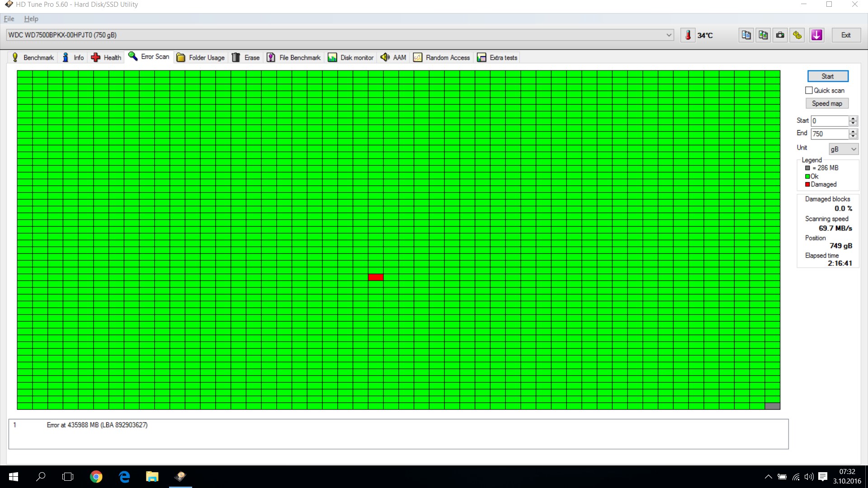Click HD Tune Pro taskbar icon
The height and width of the screenshot is (488, 868).
pos(180,477)
